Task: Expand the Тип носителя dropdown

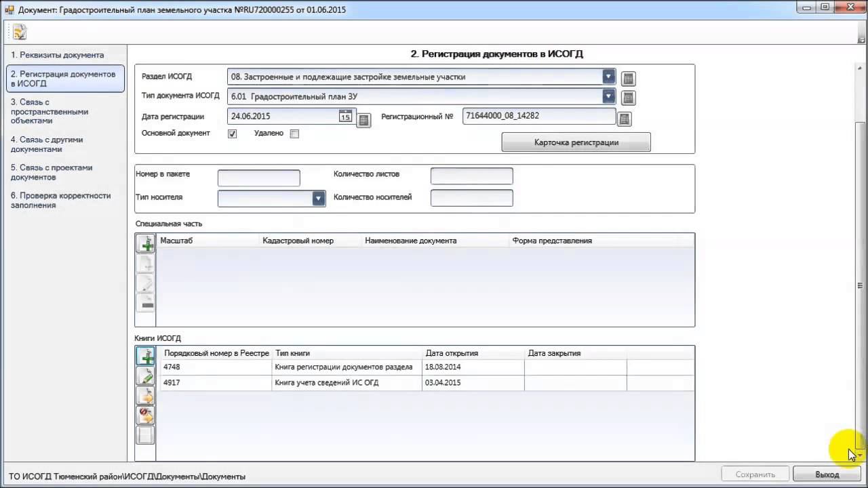Action: pos(318,199)
